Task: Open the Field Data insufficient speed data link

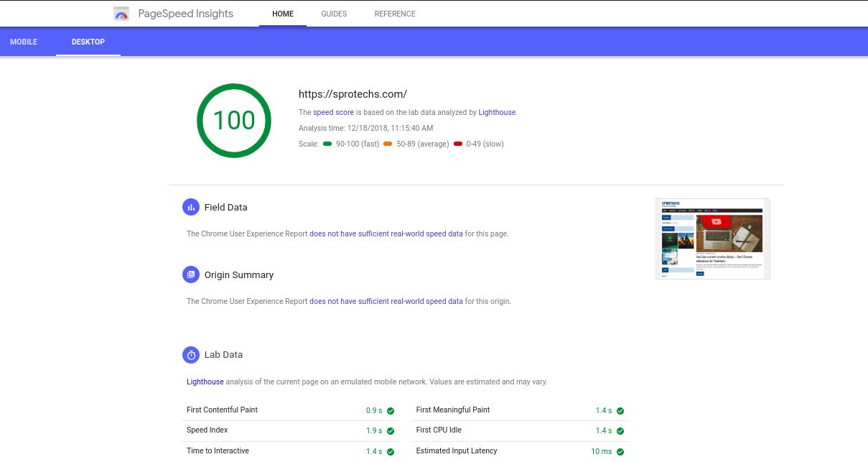Action: [x=386, y=234]
